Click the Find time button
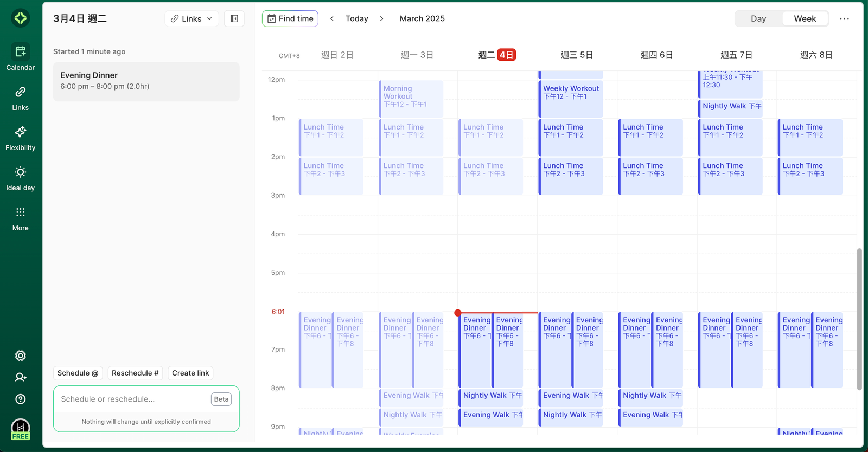This screenshot has width=868, height=452. pyautogui.click(x=290, y=18)
